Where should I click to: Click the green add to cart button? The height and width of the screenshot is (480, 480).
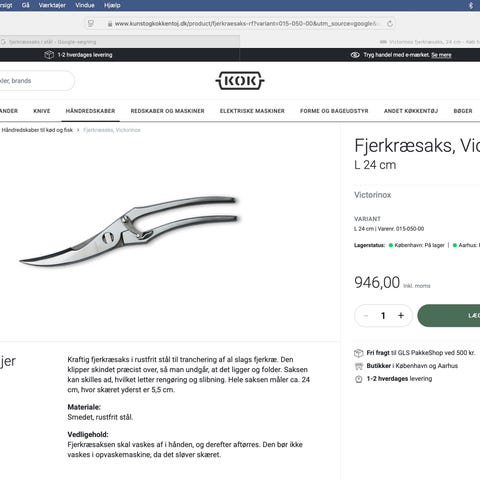tap(449, 315)
